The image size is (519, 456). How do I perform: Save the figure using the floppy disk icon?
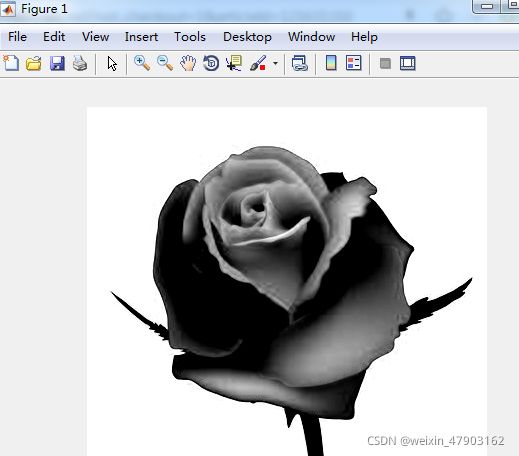click(57, 63)
